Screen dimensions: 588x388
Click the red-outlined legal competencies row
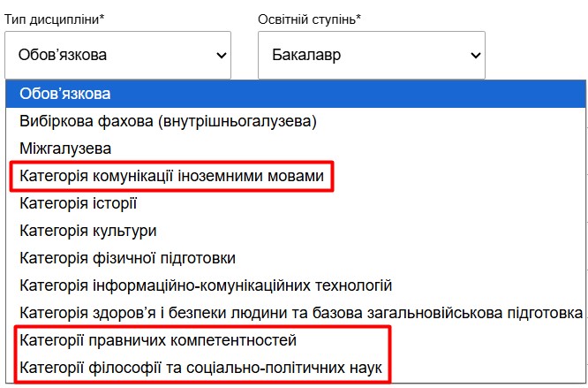point(157,339)
